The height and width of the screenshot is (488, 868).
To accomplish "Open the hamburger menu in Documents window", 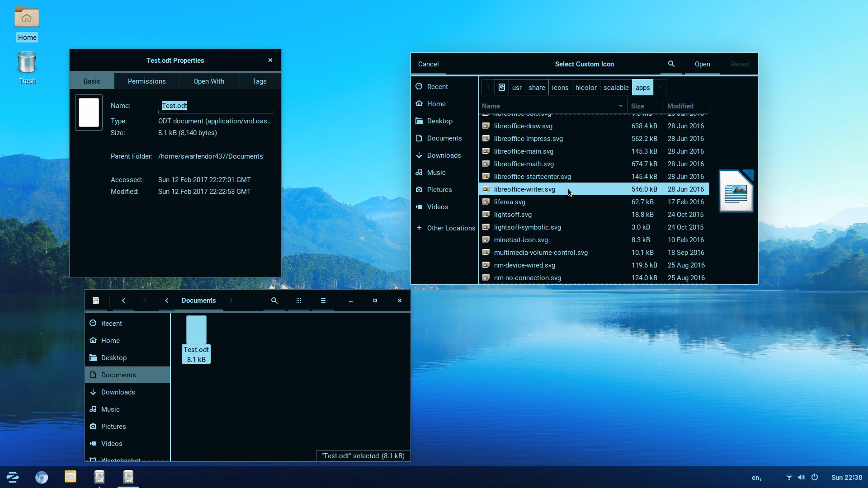I will [323, 300].
